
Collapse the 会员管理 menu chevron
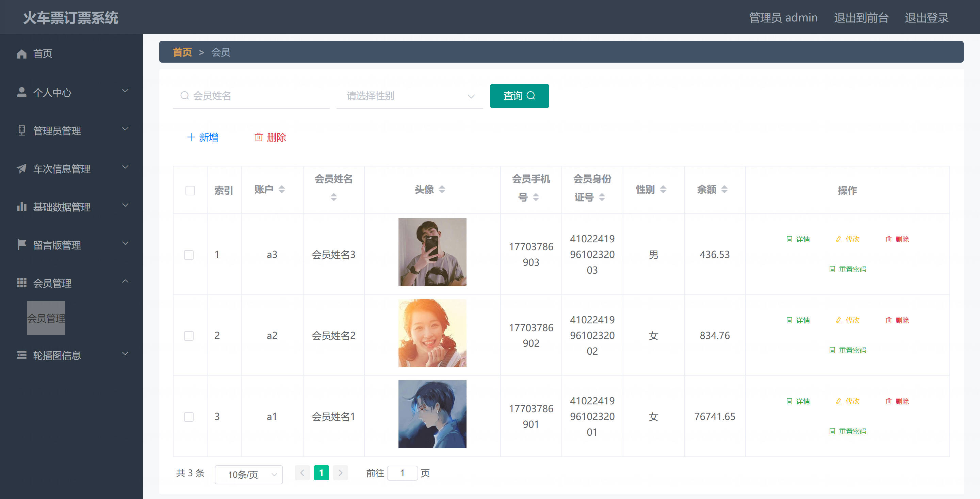click(125, 281)
